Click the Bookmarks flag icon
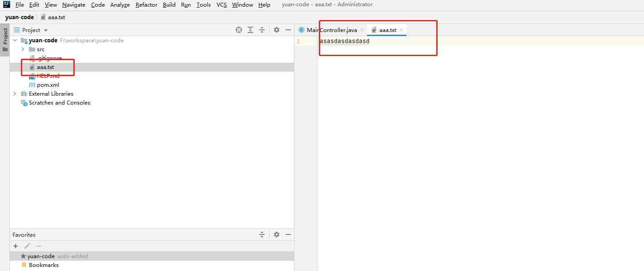The height and width of the screenshot is (271, 644). [24, 265]
